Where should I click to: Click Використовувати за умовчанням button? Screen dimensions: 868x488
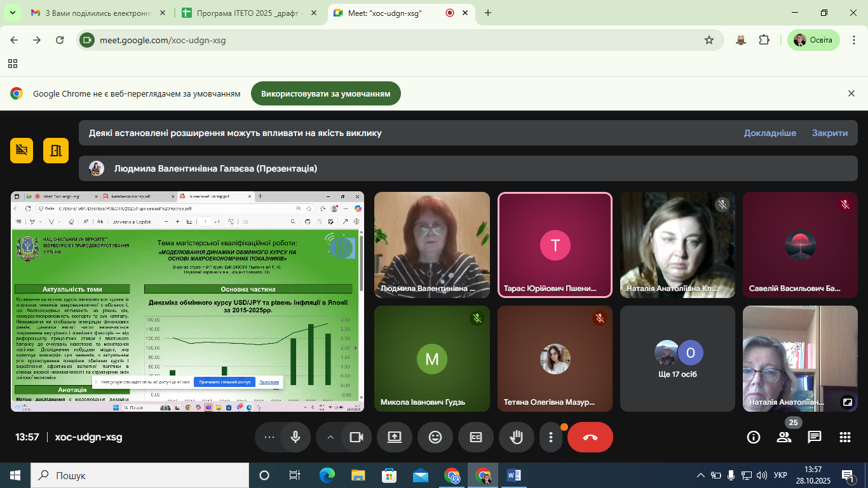pos(326,94)
